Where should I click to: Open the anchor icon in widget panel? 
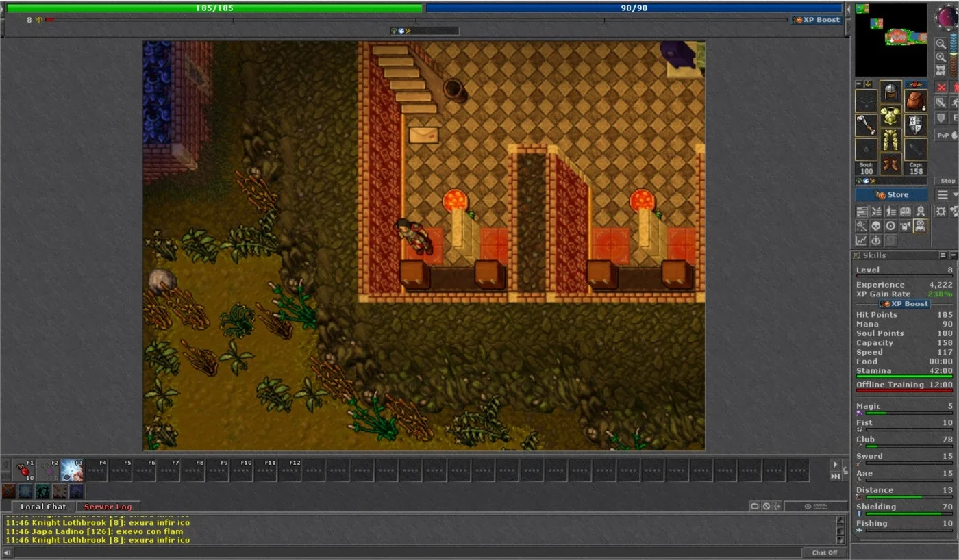875,240
